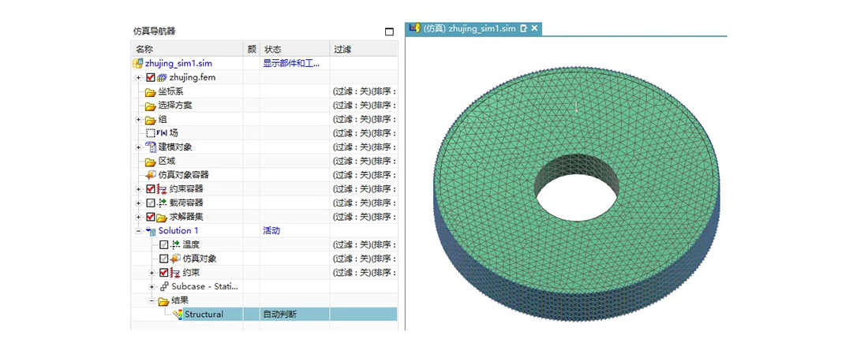868x350 pixels.
Task: Select the zhujing_sim1.sim root label
Action: 179,64
